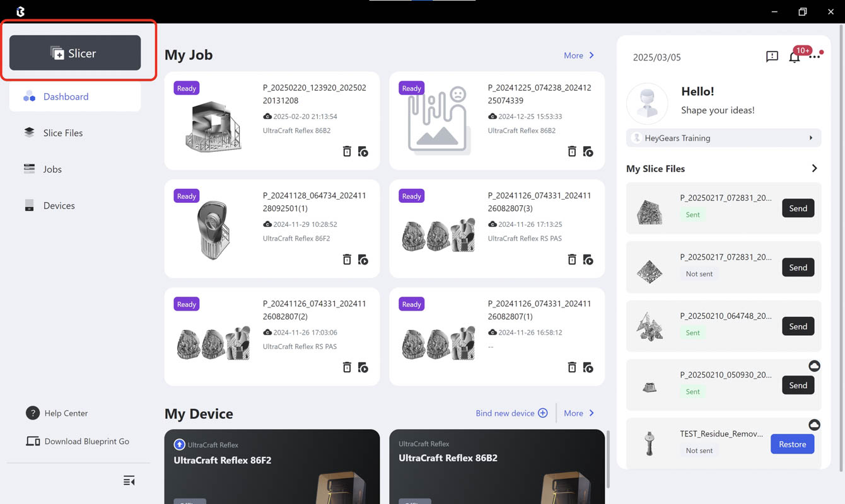
Task: Click the Not sent status of TEST_Residue_Remov
Action: 699,450
